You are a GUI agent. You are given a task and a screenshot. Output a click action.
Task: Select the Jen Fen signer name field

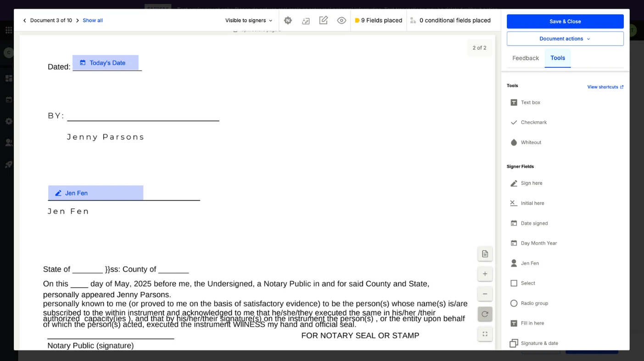coord(524,263)
